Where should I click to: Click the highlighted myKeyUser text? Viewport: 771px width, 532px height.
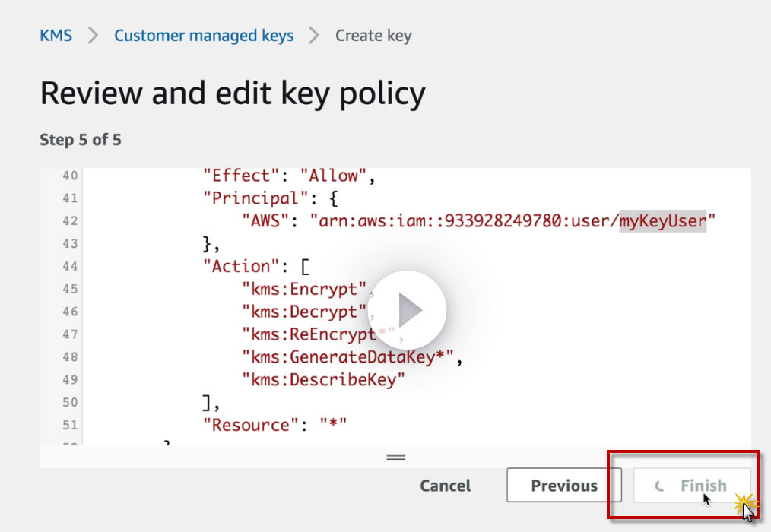click(x=663, y=221)
